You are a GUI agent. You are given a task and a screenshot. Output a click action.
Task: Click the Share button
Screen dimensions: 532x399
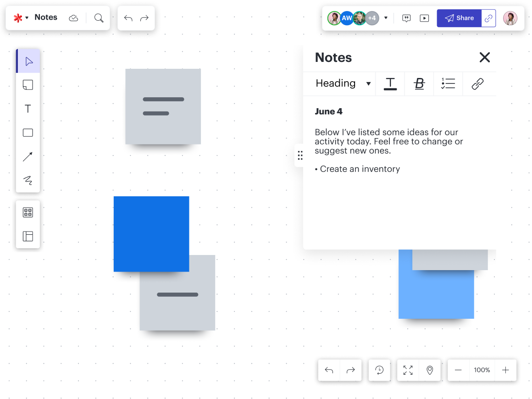pyautogui.click(x=459, y=18)
